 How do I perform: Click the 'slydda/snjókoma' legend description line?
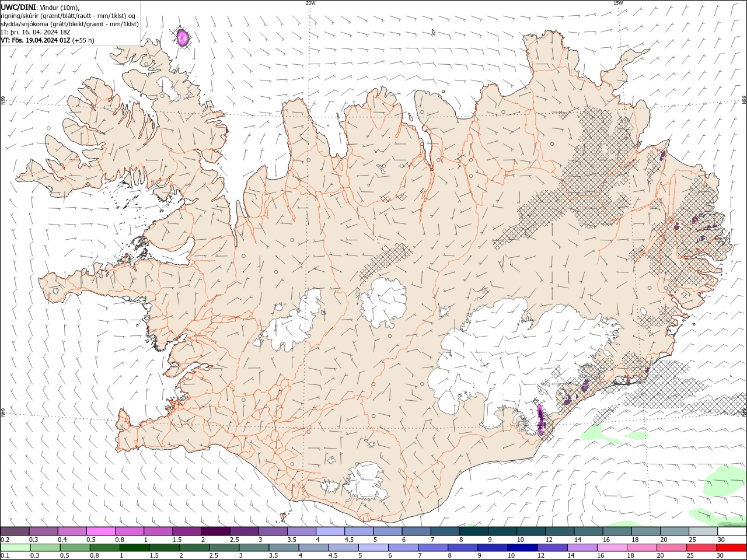coord(70,24)
